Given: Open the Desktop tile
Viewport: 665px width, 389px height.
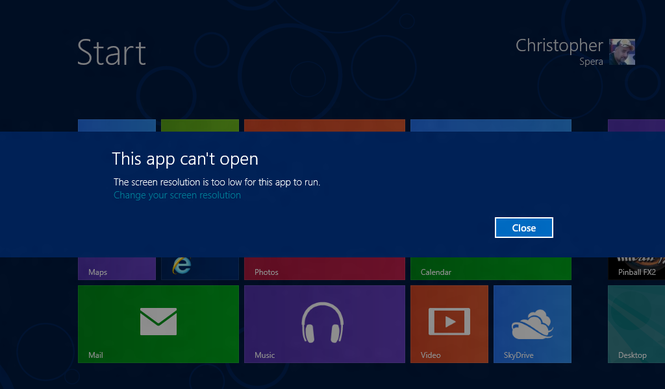Looking at the screenshot, I should pyautogui.click(x=636, y=324).
